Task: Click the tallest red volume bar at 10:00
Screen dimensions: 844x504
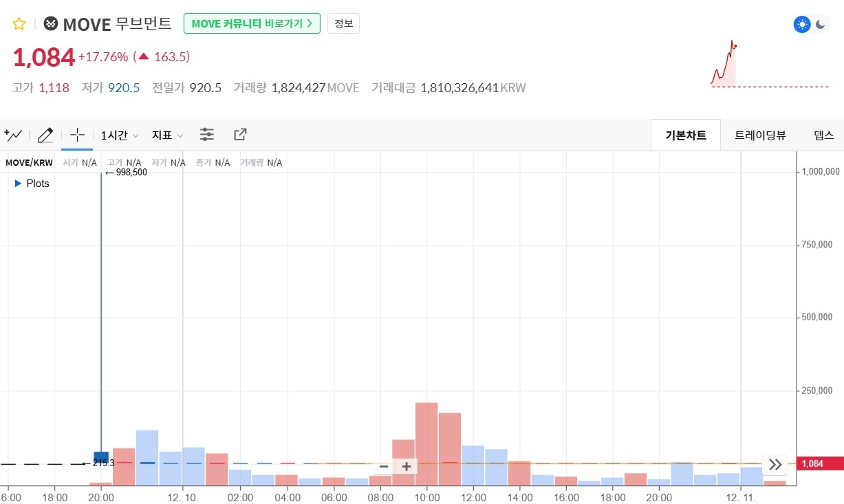Action: (426, 443)
